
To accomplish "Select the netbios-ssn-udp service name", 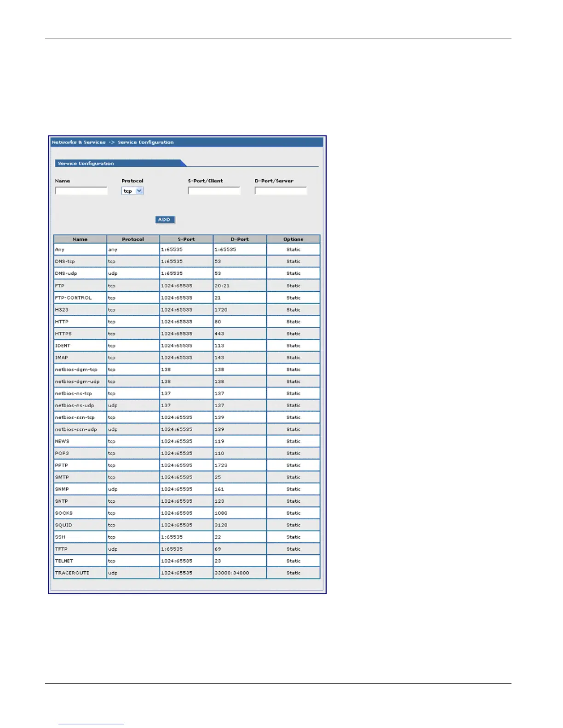I will click(76, 429).
